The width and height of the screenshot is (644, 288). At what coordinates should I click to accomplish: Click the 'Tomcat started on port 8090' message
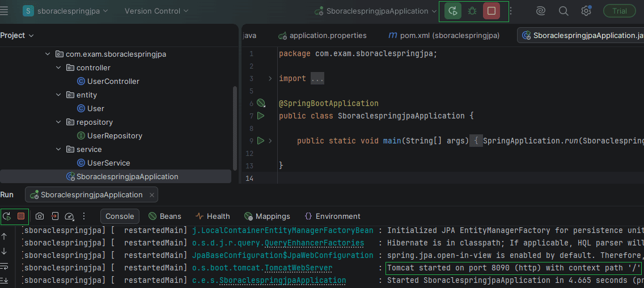click(514, 268)
